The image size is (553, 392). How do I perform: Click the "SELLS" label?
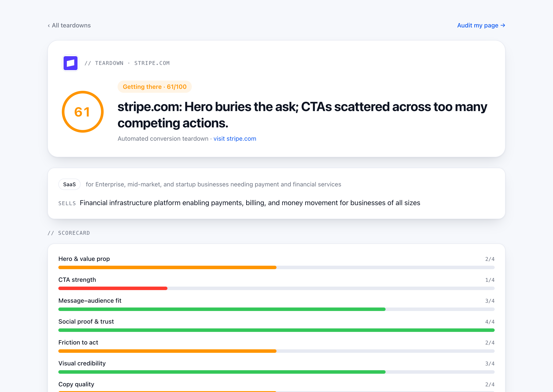point(67,203)
